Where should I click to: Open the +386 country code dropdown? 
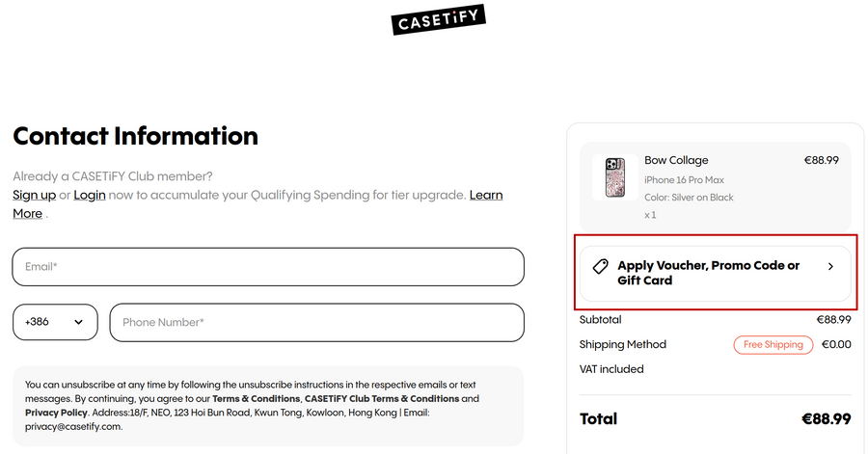coord(55,322)
